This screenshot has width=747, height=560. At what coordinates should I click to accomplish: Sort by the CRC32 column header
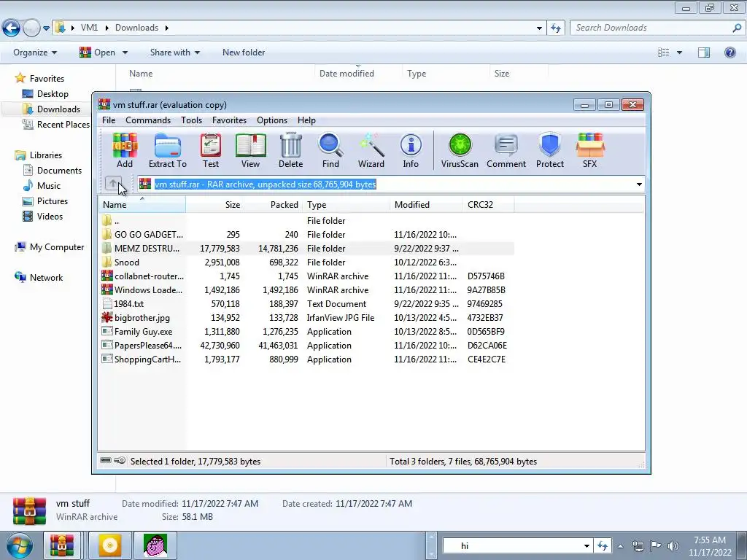488,205
